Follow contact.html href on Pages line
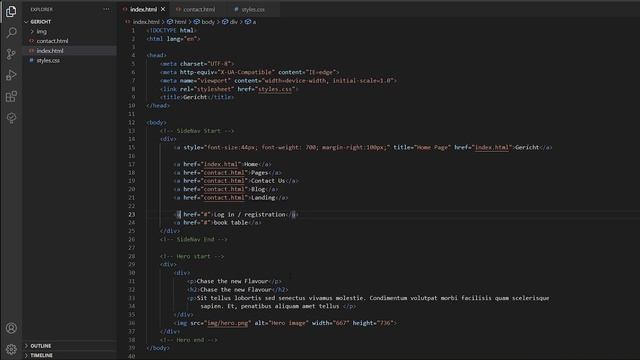This screenshot has height=360, width=640. 224,173
